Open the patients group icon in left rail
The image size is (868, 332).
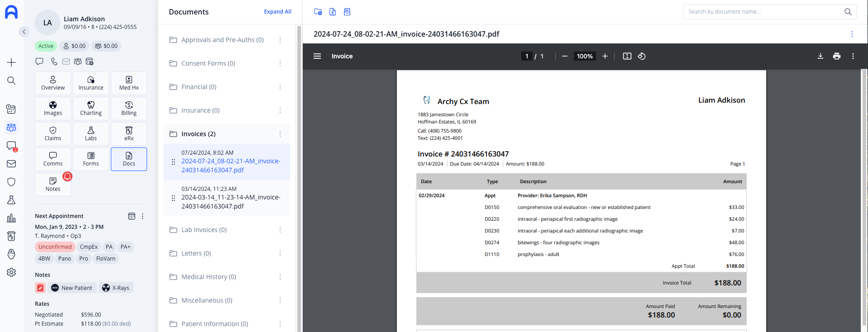pos(11,128)
